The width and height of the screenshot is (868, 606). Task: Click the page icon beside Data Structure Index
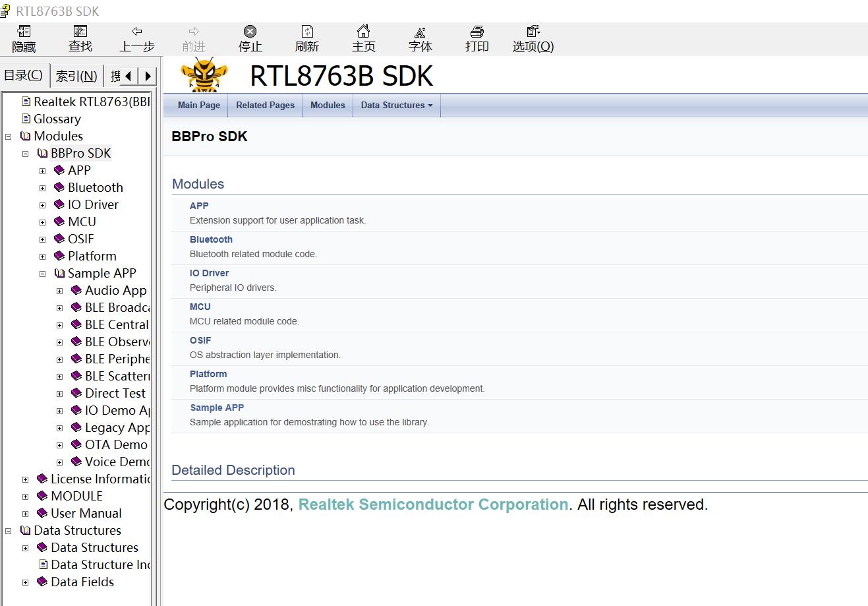coord(43,564)
